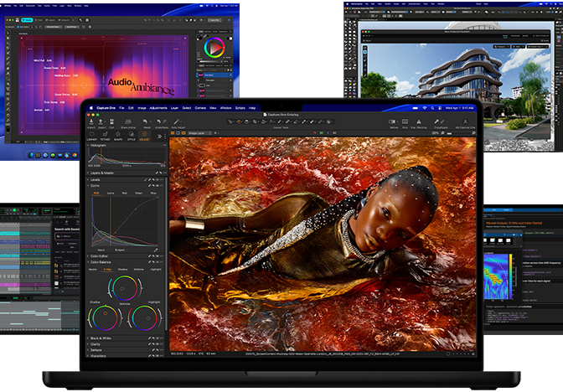Viewport: 563px width, 392px height.
Task: Select the Green curve channel tab
Action: click(x=138, y=193)
